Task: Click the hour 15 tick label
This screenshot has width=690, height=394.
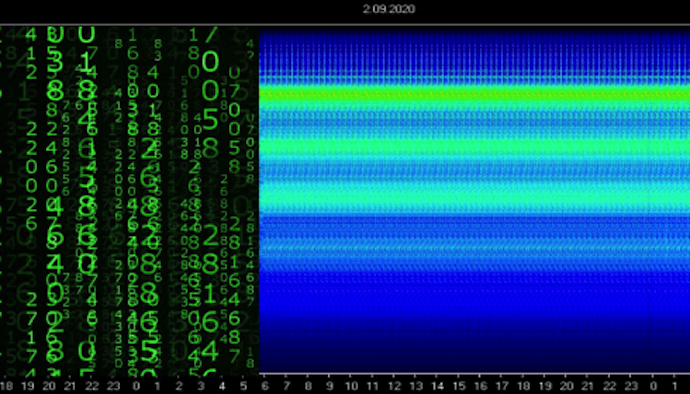Action: click(459, 386)
